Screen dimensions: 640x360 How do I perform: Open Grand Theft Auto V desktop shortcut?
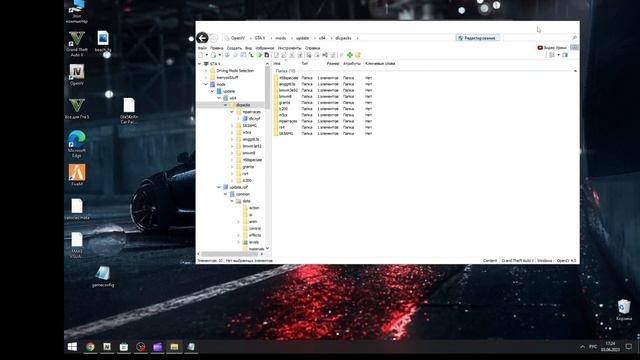coord(77,44)
